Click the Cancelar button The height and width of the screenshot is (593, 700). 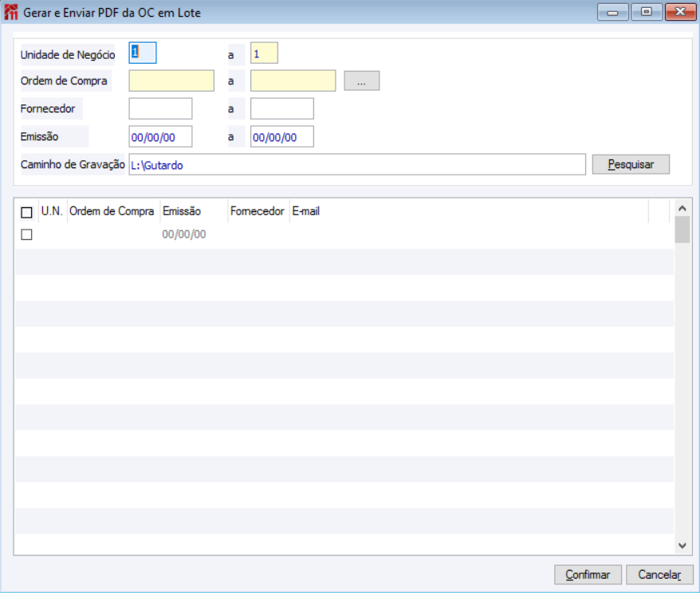[659, 575]
